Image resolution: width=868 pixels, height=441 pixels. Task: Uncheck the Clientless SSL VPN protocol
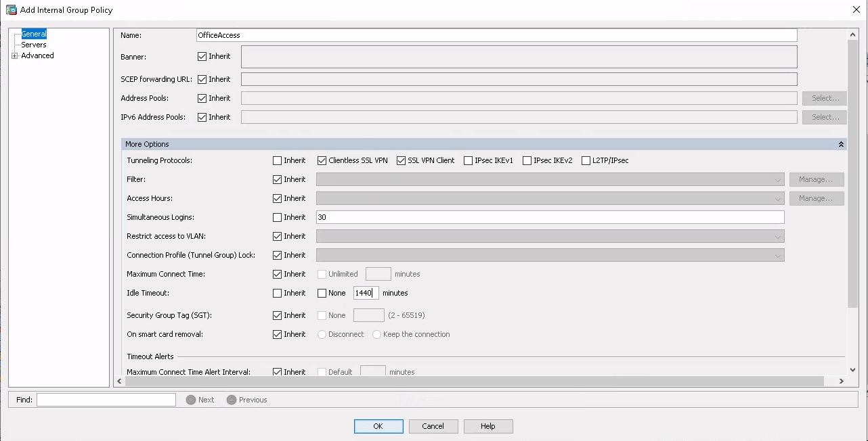[x=322, y=160]
